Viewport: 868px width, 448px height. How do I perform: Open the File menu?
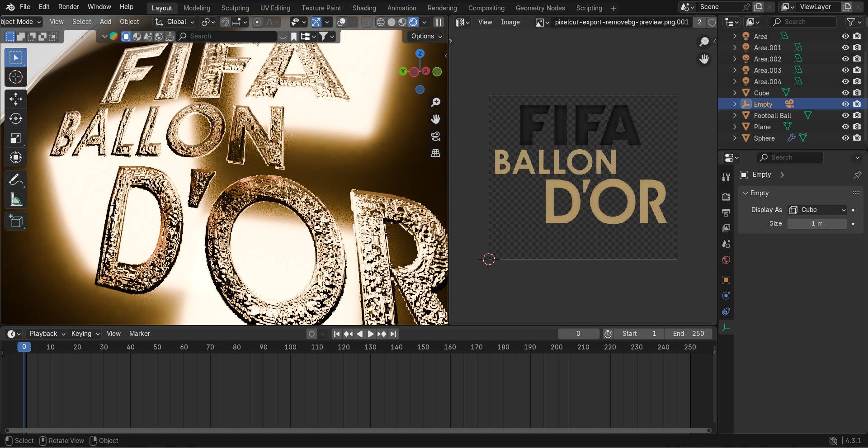click(25, 7)
